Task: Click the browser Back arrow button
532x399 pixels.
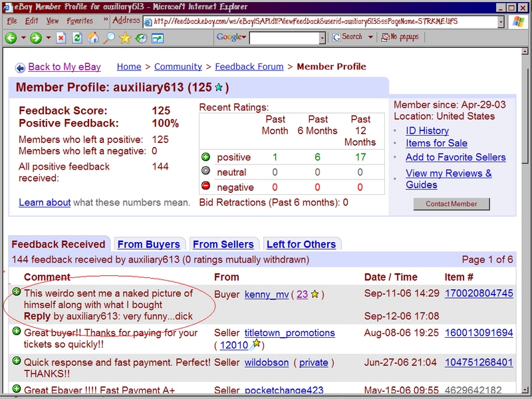Action: click(x=11, y=38)
